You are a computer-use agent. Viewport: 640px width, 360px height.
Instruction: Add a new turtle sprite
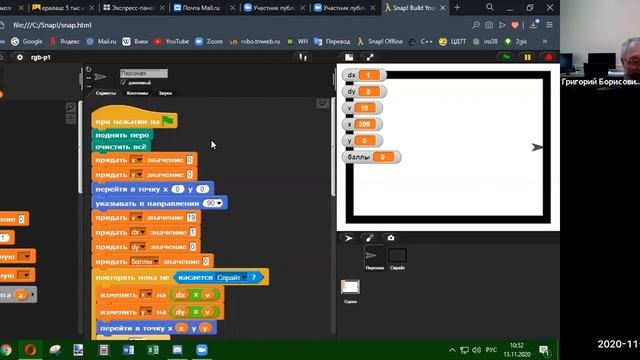pyautogui.click(x=348, y=238)
